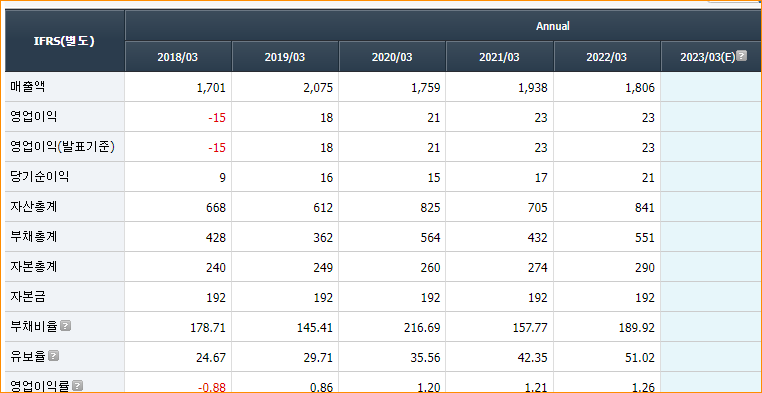Image resolution: width=762 pixels, height=393 pixels.
Task: Click the 부채비율 value 178.71
Action: 208,328
